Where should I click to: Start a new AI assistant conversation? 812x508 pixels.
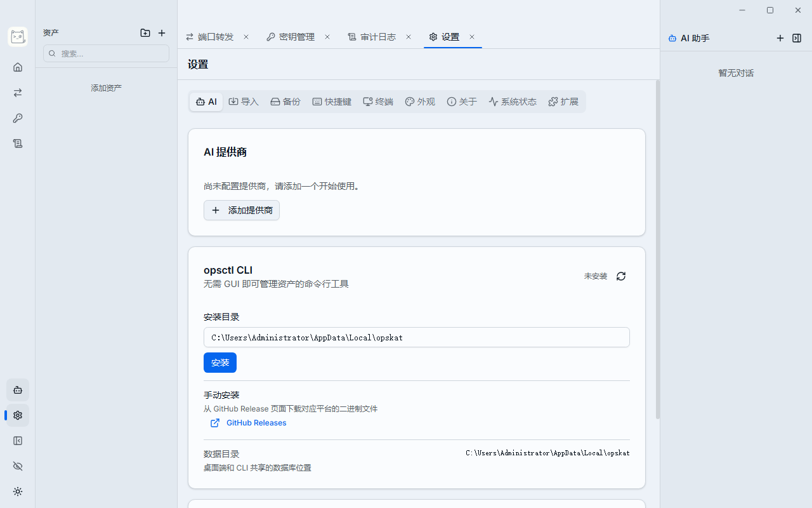(780, 37)
